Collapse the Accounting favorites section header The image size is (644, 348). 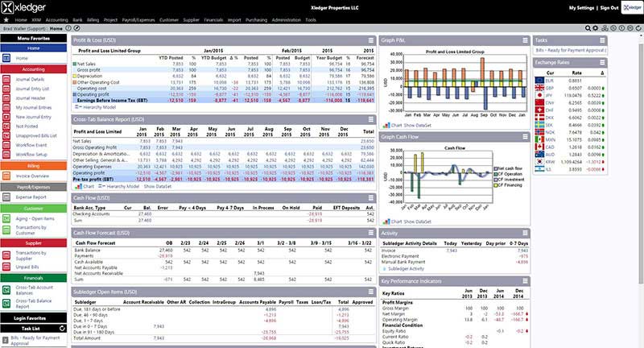[34, 69]
